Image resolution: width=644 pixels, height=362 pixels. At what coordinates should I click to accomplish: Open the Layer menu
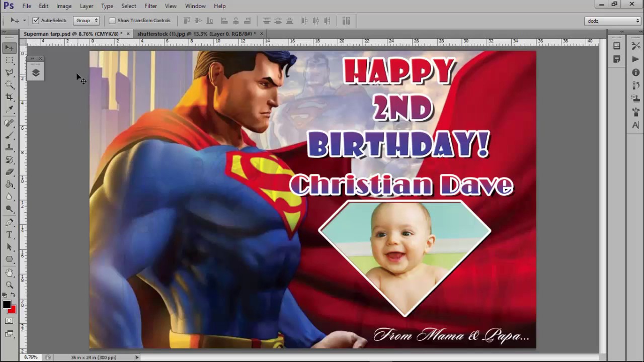click(x=87, y=6)
